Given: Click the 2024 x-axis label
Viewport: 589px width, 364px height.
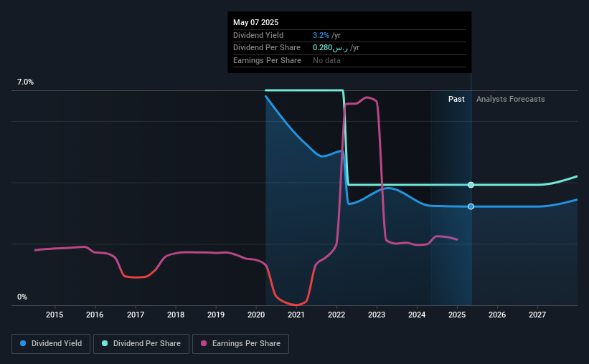Looking at the screenshot, I should (x=417, y=315).
